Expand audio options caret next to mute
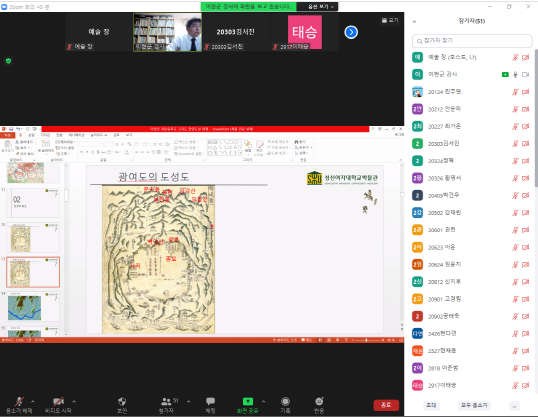Viewport: 538px width, 417px height. coord(33,401)
